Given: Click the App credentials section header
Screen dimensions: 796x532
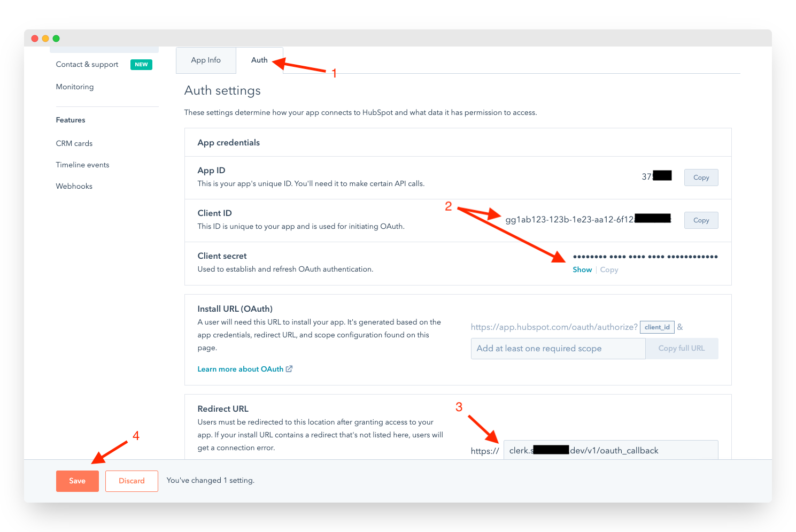Looking at the screenshot, I should coord(229,143).
